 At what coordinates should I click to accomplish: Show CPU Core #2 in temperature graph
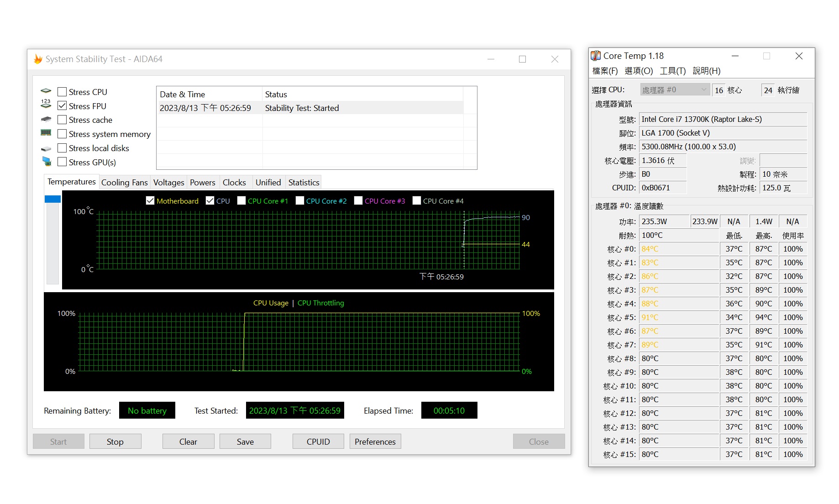pos(300,200)
